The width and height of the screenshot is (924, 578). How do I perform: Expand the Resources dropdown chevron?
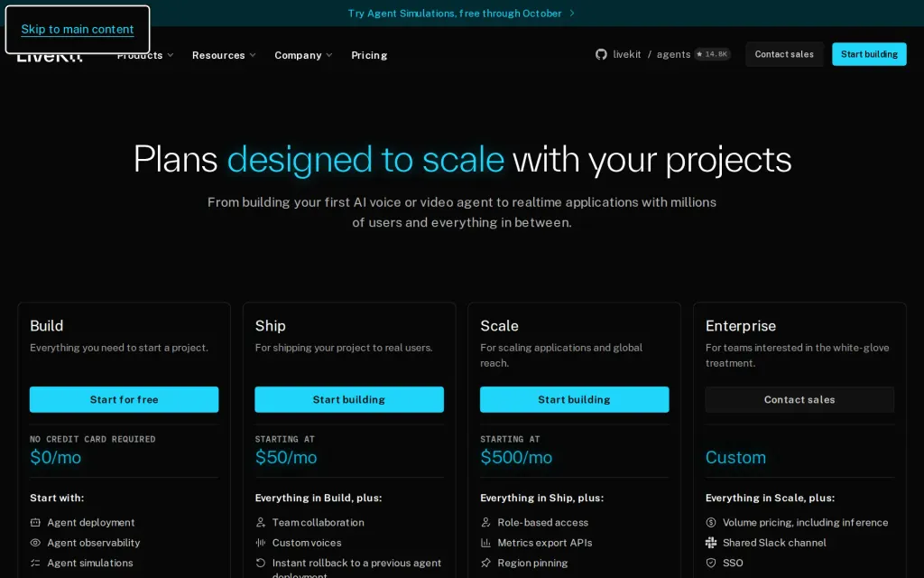[x=253, y=55]
